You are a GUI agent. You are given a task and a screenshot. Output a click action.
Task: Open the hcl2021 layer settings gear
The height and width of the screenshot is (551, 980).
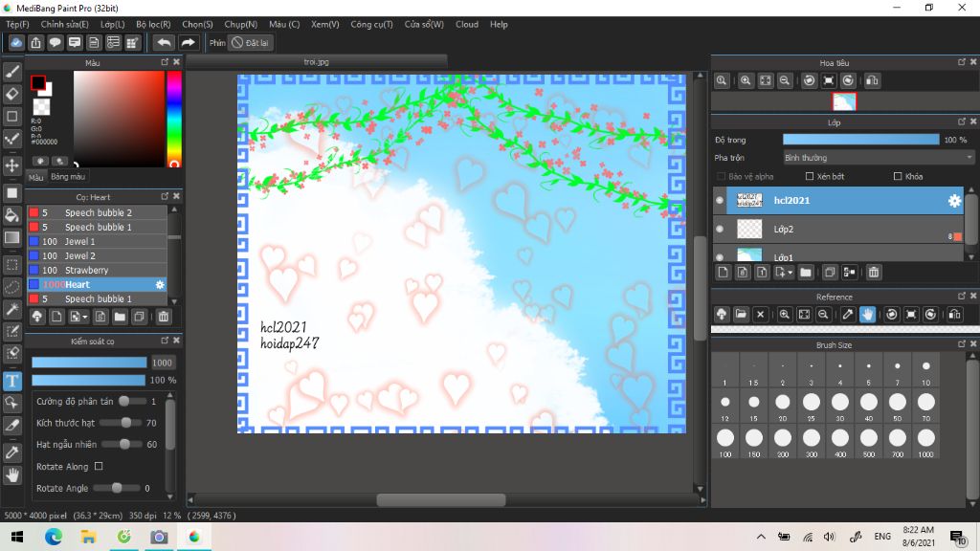954,201
